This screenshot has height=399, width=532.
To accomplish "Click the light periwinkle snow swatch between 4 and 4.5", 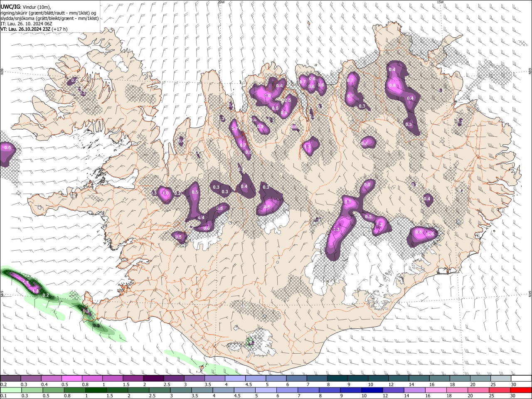I will tap(235, 379).
